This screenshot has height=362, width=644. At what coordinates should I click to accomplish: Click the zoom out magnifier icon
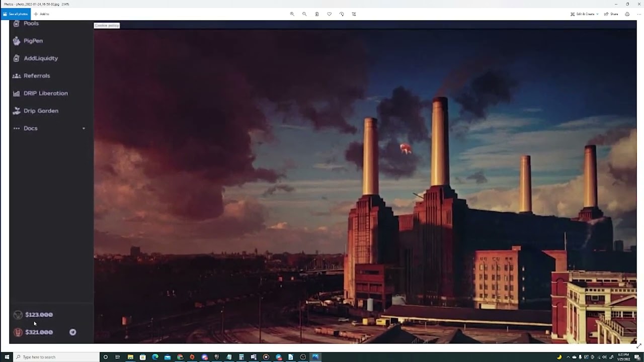click(304, 14)
